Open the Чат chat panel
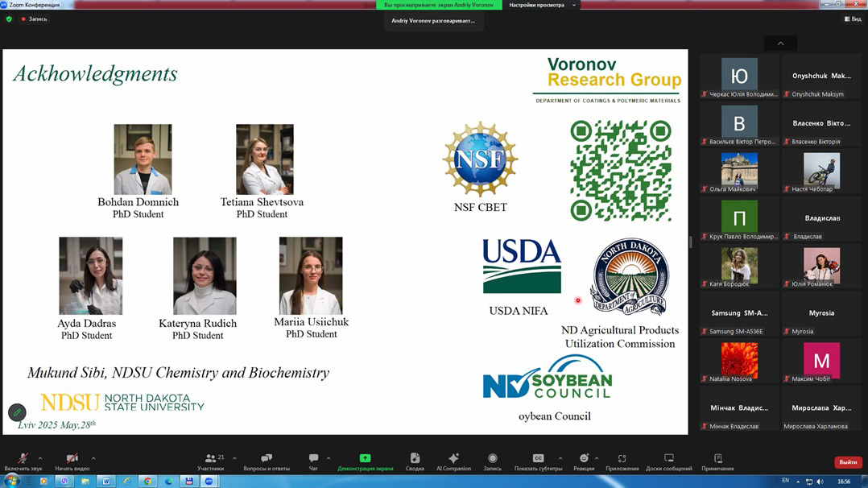This screenshot has height=488, width=868. click(313, 460)
